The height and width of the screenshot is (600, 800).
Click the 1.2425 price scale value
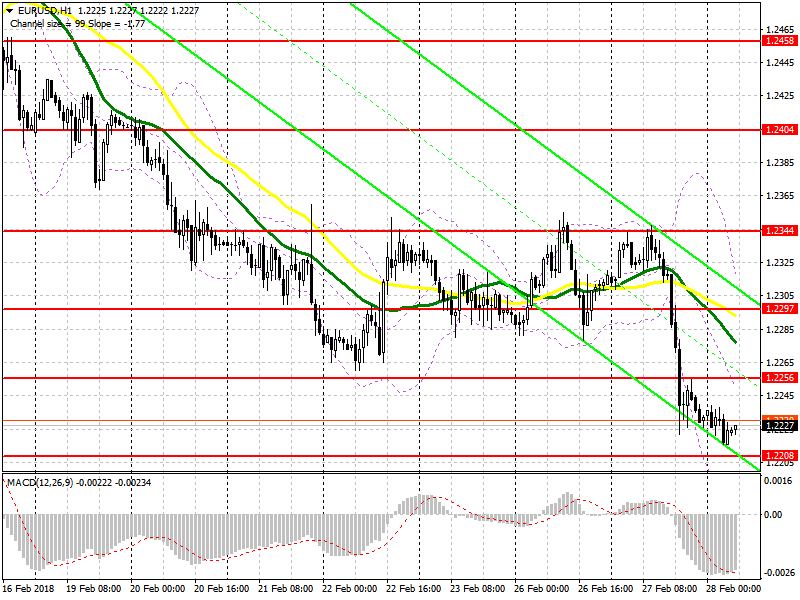click(x=780, y=96)
